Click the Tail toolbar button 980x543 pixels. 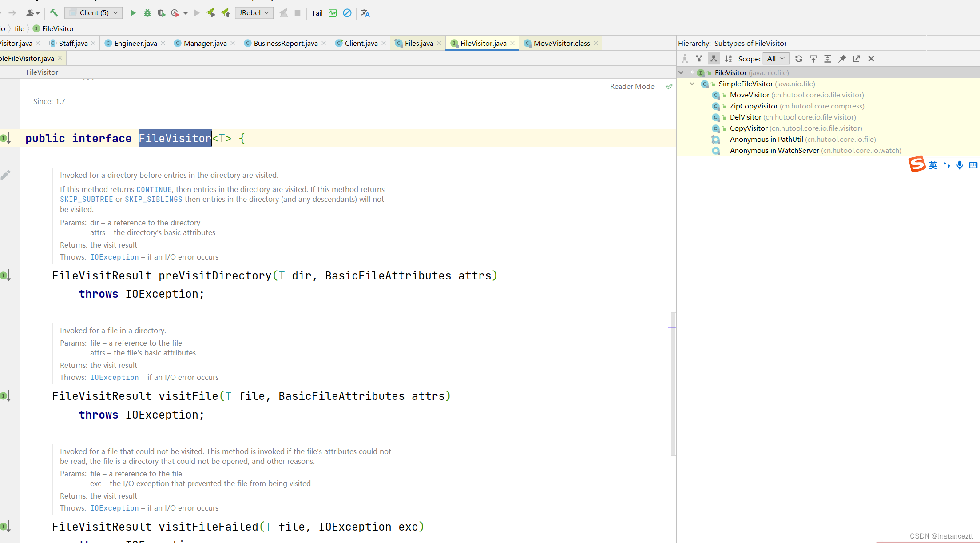[x=317, y=13]
